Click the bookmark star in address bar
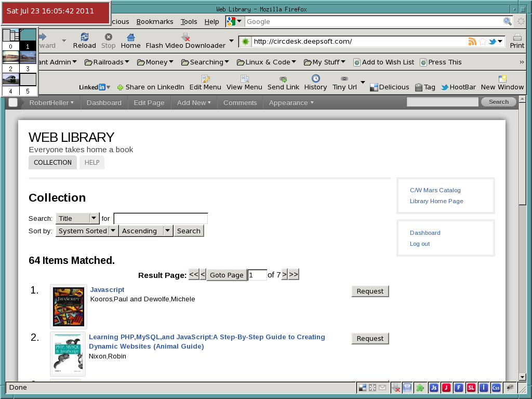The image size is (532, 399). click(x=483, y=42)
